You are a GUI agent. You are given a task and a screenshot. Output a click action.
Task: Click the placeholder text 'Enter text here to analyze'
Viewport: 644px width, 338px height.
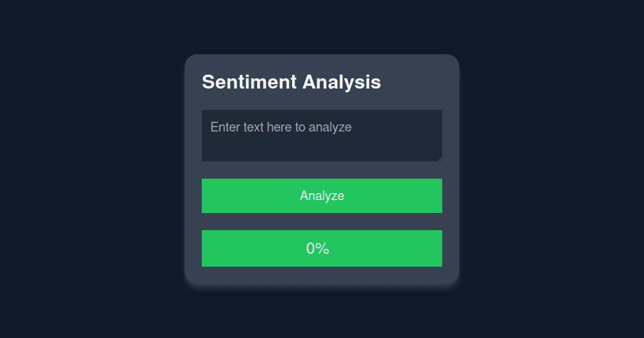coord(281,127)
